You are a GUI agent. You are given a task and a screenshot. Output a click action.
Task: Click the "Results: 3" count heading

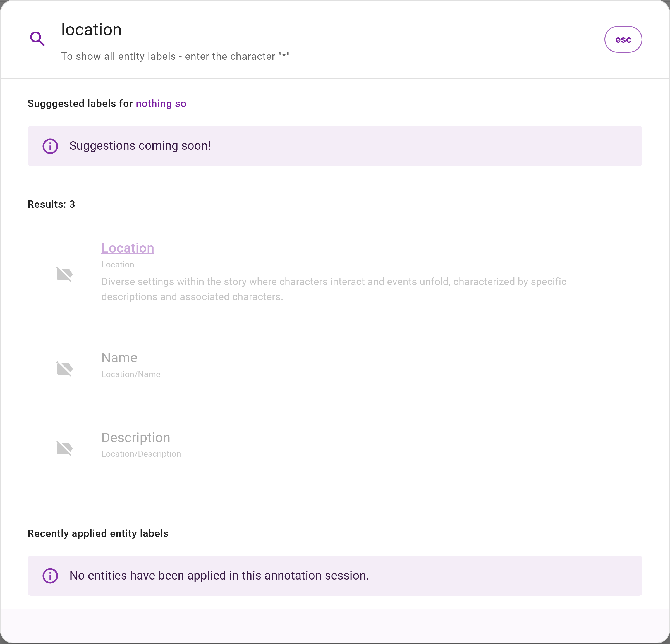pos(51,204)
